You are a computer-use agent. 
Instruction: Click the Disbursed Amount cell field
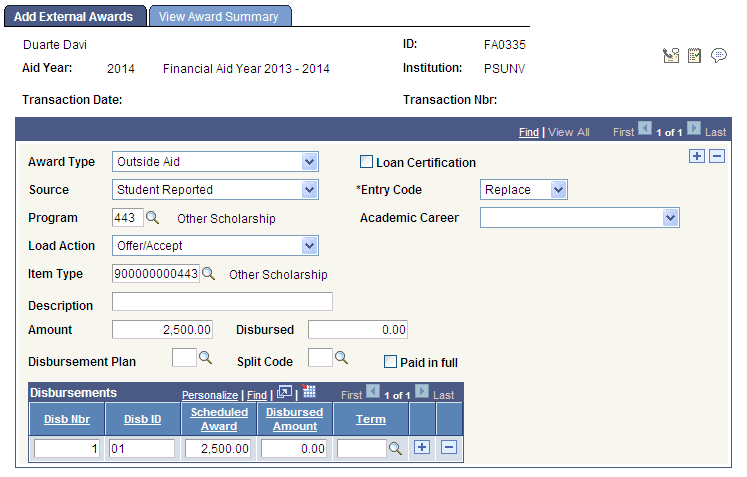(293, 448)
